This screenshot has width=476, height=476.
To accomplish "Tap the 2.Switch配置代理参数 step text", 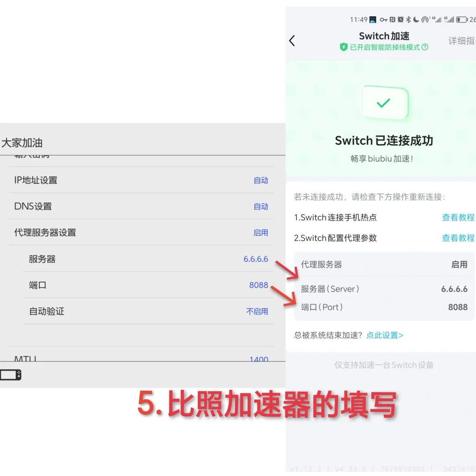I will coord(335,238).
